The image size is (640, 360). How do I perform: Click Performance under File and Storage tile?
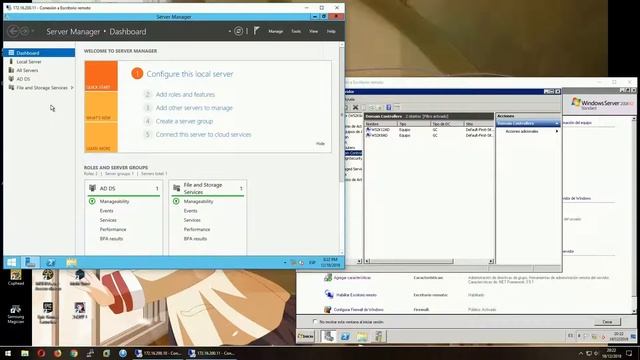[x=197, y=229]
